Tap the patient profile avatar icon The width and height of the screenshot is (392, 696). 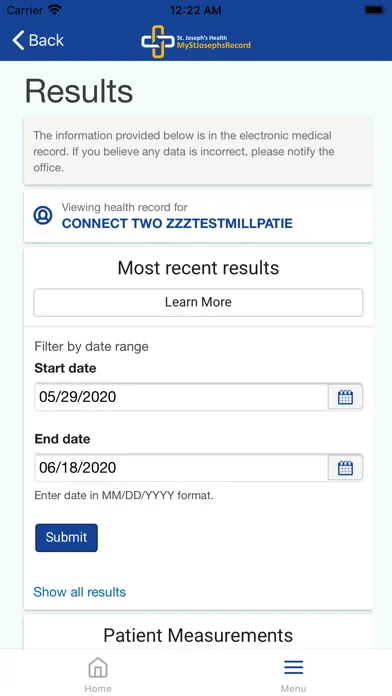pyautogui.click(x=43, y=216)
